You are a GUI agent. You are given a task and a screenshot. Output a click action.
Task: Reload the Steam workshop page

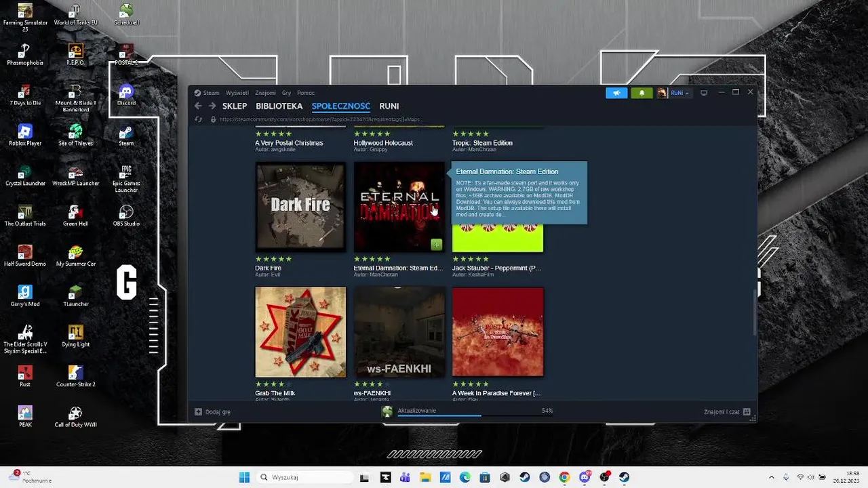click(198, 119)
